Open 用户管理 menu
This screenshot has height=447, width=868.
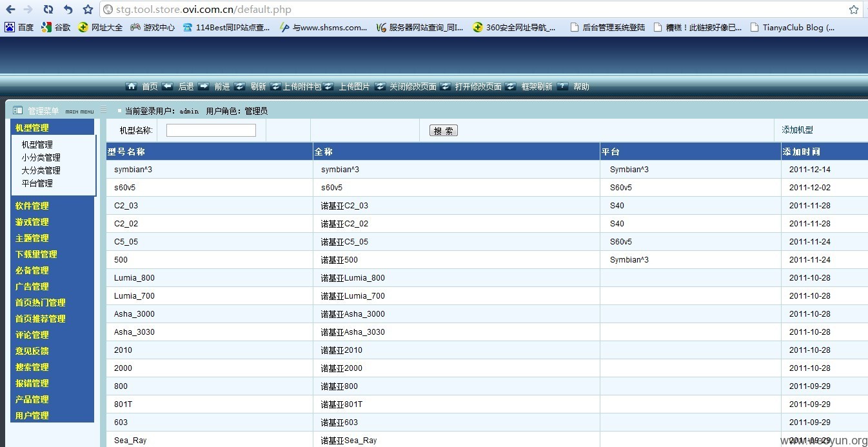coord(53,415)
